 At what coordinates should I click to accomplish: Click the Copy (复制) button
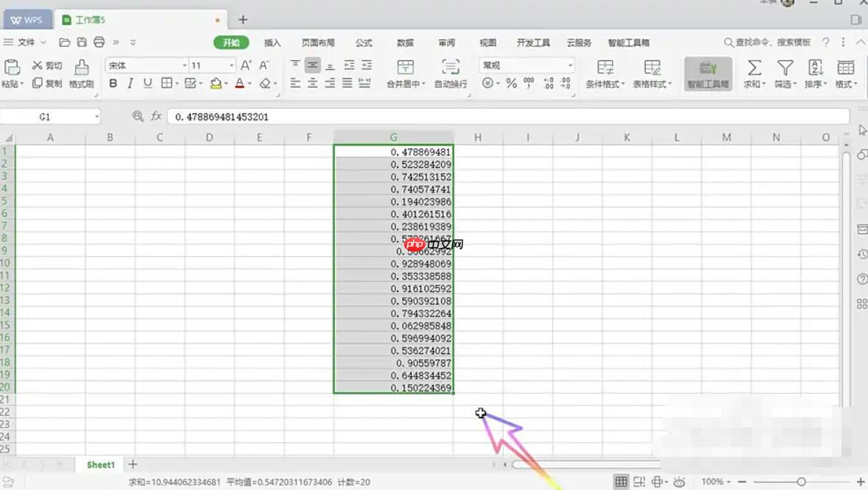tap(46, 84)
